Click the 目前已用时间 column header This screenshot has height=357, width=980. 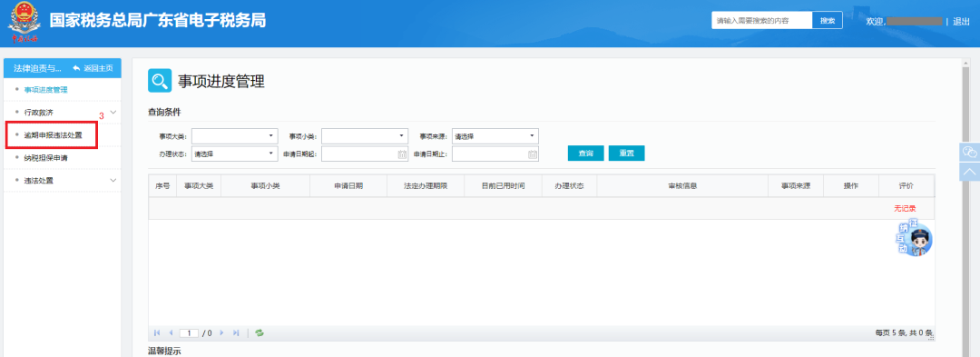click(503, 185)
